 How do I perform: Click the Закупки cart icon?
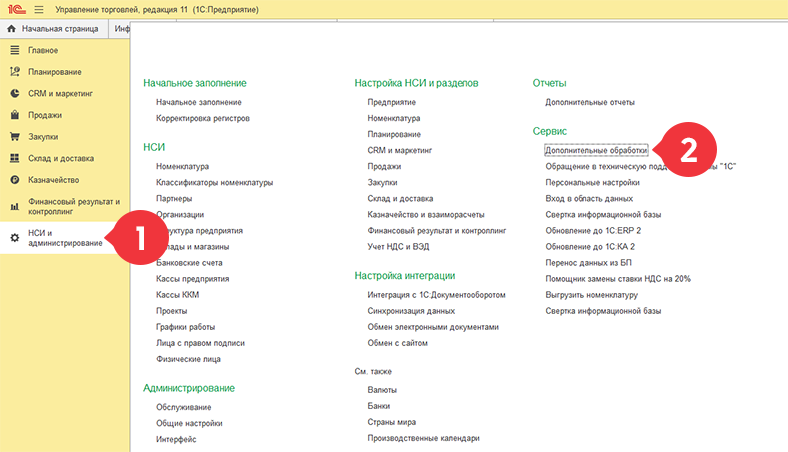15,137
